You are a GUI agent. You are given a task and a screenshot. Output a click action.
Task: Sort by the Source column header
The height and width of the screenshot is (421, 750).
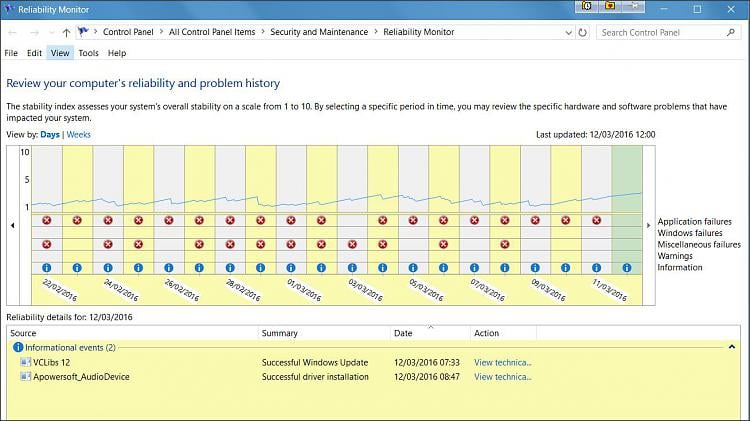(132, 333)
